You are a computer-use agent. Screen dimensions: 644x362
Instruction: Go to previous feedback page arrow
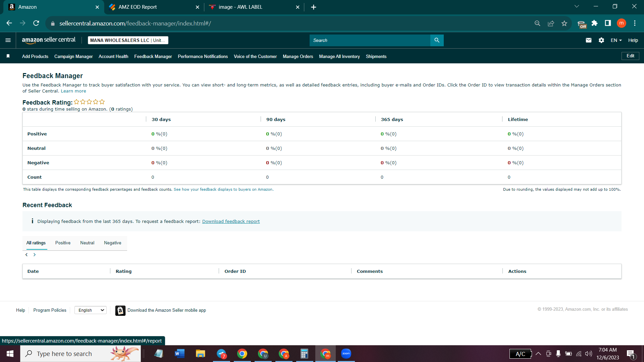click(x=26, y=255)
